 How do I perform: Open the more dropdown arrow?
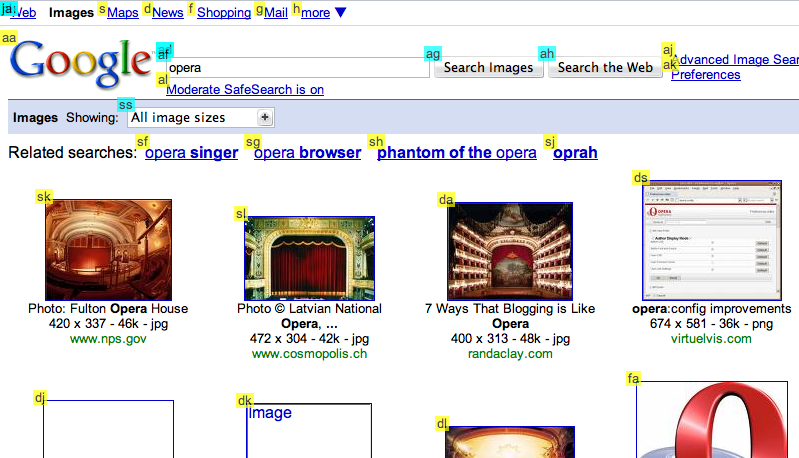pos(341,13)
